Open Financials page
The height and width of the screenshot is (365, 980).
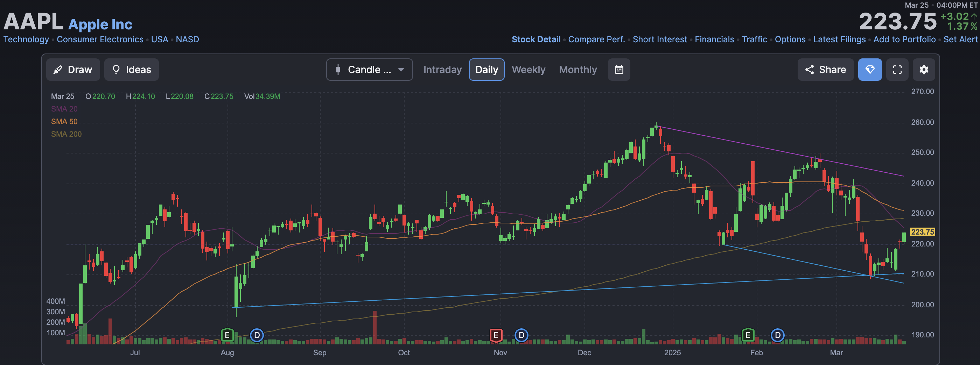pos(714,39)
